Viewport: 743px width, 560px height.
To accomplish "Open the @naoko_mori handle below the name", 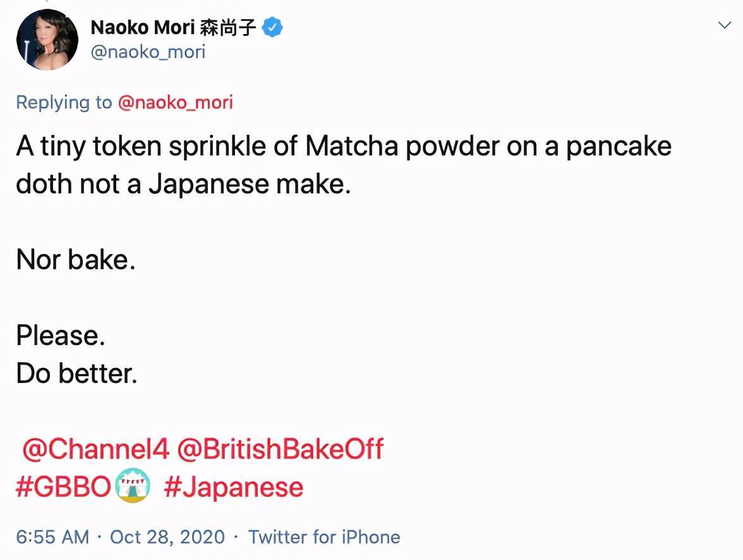I will (x=148, y=51).
